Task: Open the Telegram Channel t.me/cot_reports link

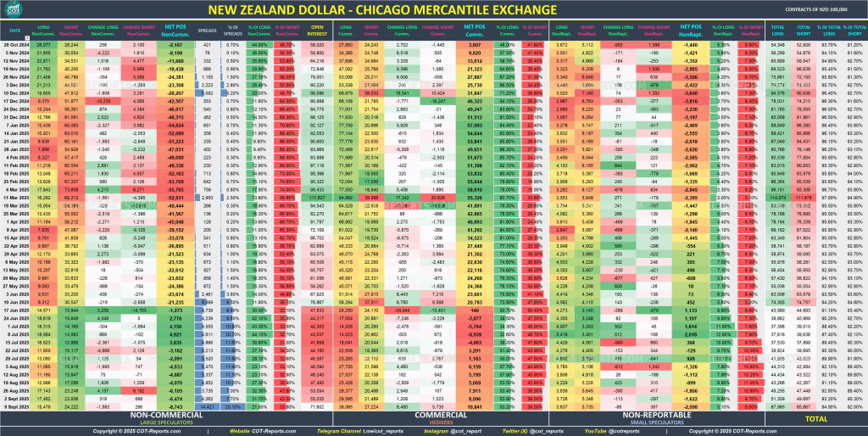Action: [x=366, y=431]
